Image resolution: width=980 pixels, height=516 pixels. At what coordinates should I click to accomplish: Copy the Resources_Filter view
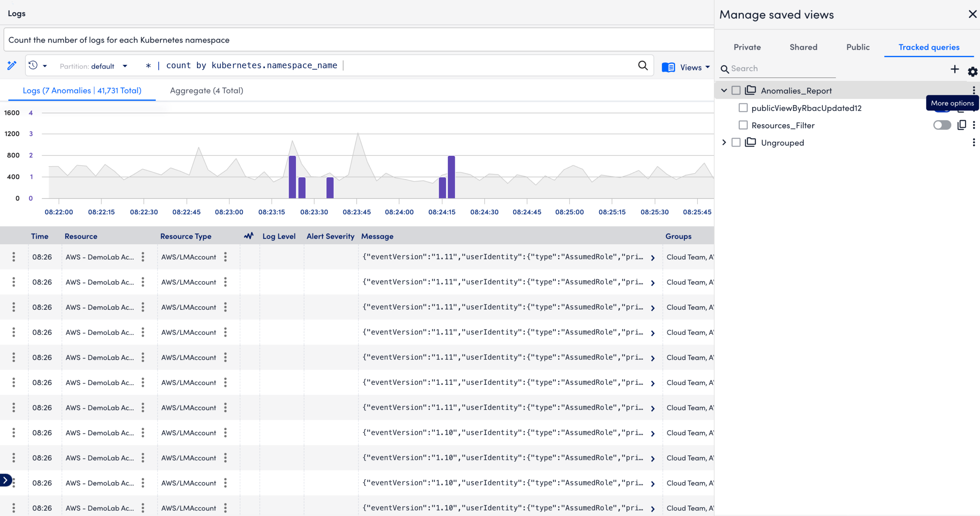pyautogui.click(x=962, y=125)
